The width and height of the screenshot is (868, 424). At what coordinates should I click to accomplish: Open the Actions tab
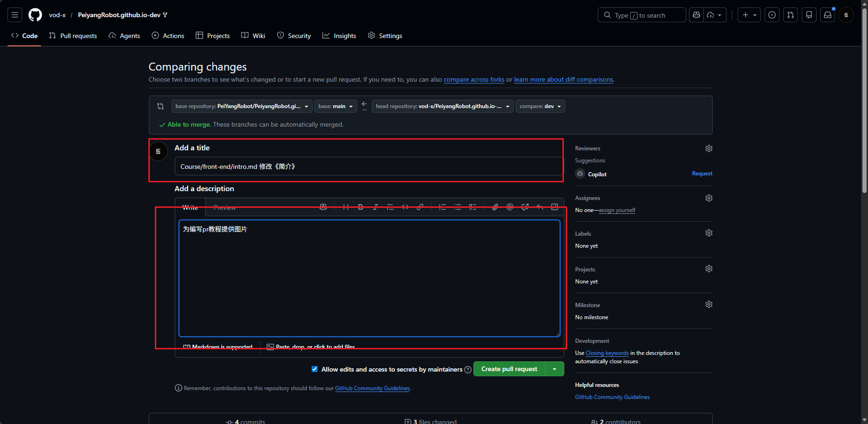pos(168,36)
